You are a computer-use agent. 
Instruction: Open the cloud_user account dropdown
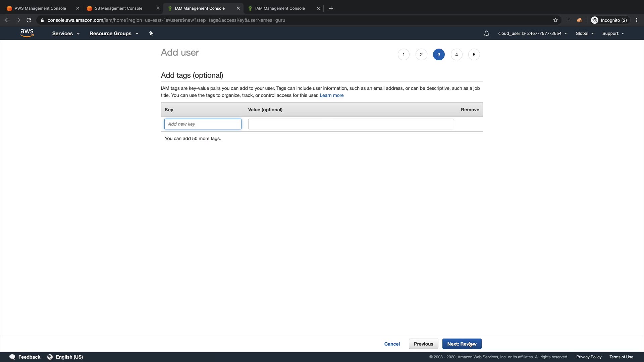[x=532, y=34]
